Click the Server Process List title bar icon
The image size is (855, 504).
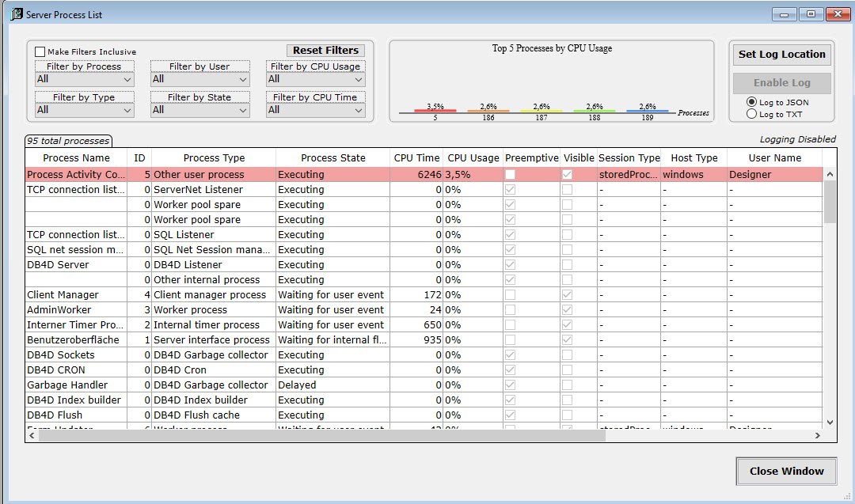[15, 14]
